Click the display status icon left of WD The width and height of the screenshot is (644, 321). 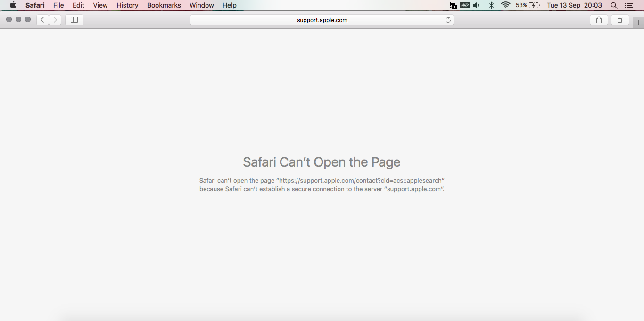[453, 5]
